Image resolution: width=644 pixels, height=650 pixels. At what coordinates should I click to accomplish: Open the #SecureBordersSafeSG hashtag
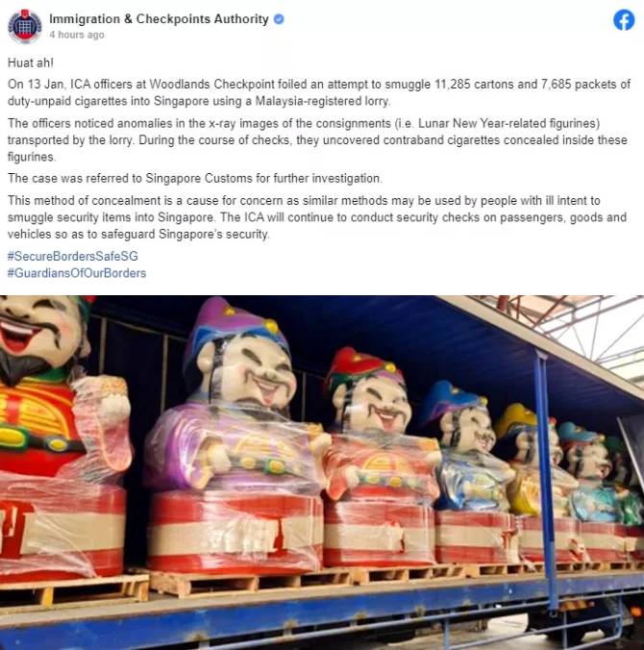72,256
